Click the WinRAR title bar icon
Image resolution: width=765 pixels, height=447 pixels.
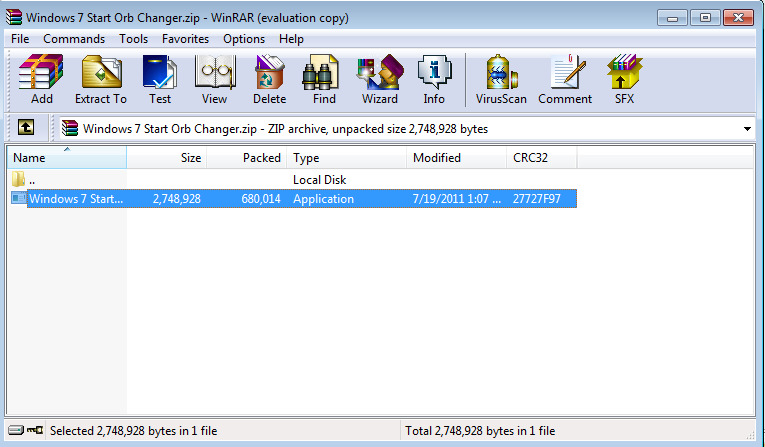click(14, 17)
